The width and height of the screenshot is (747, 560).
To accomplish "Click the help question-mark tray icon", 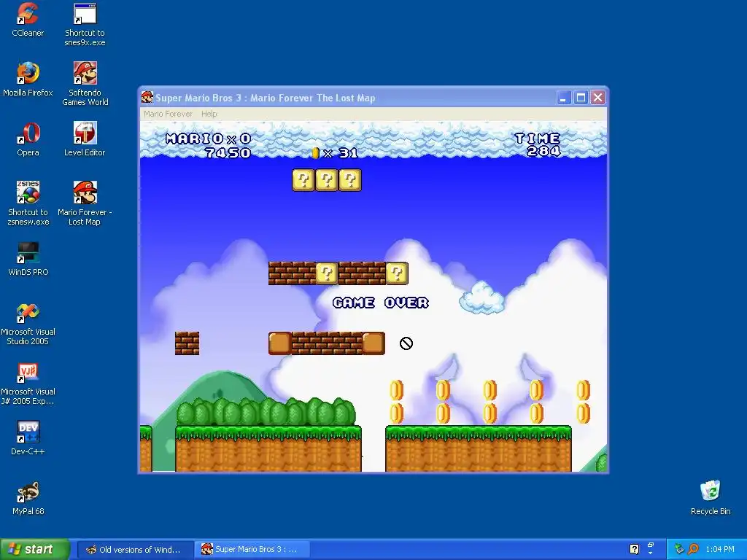I will tap(634, 549).
